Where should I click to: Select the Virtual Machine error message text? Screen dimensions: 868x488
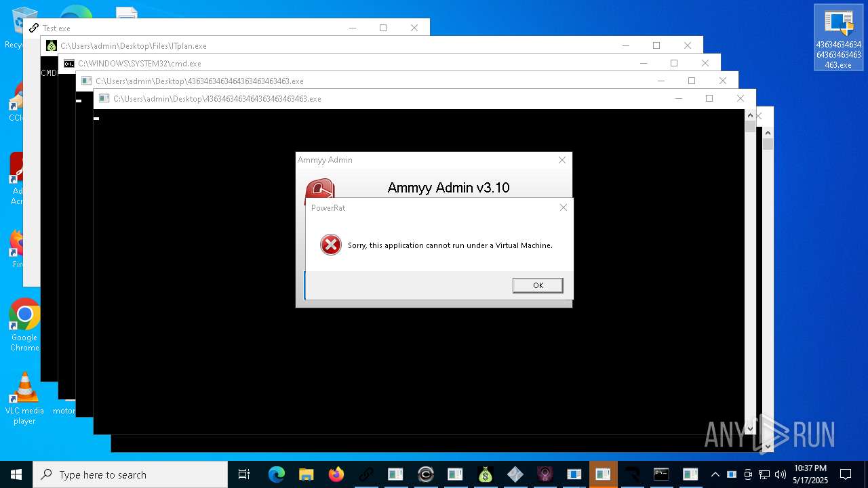(450, 245)
